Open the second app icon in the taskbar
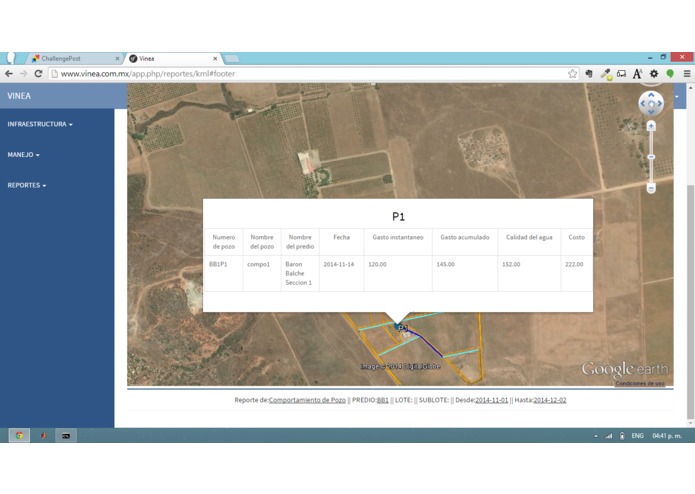695x494 pixels. tap(43, 436)
